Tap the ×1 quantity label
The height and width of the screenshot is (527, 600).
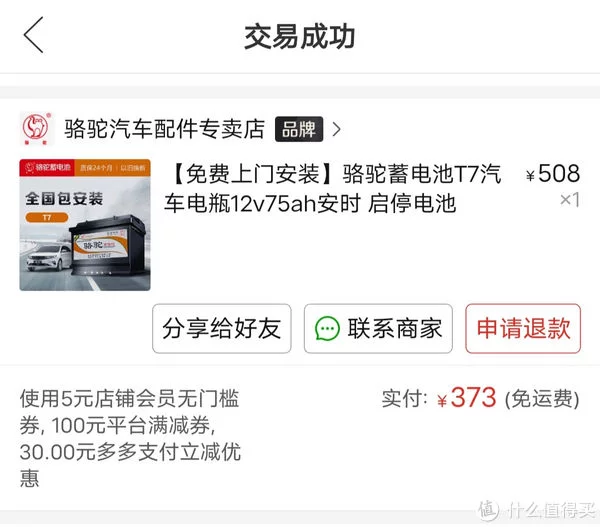tap(570, 200)
